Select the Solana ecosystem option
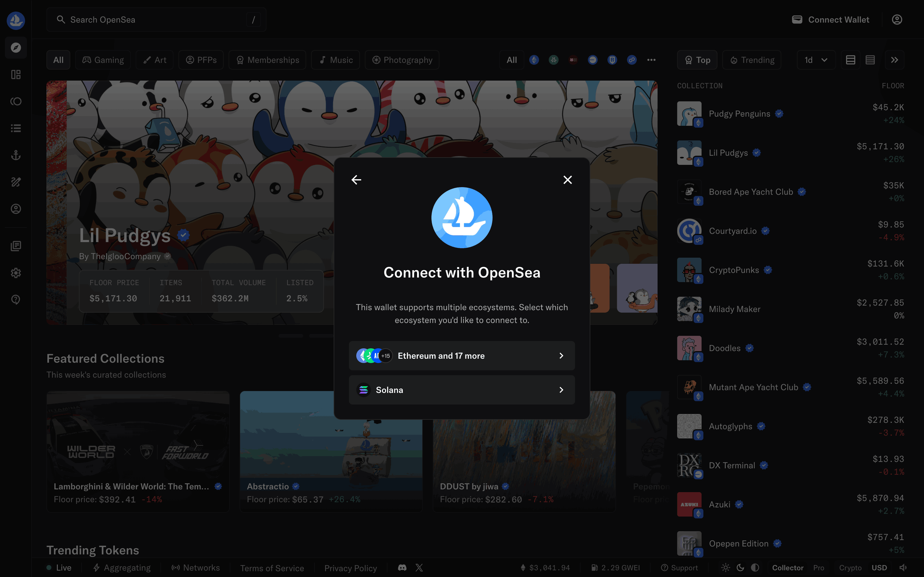The image size is (924, 577). tap(462, 390)
